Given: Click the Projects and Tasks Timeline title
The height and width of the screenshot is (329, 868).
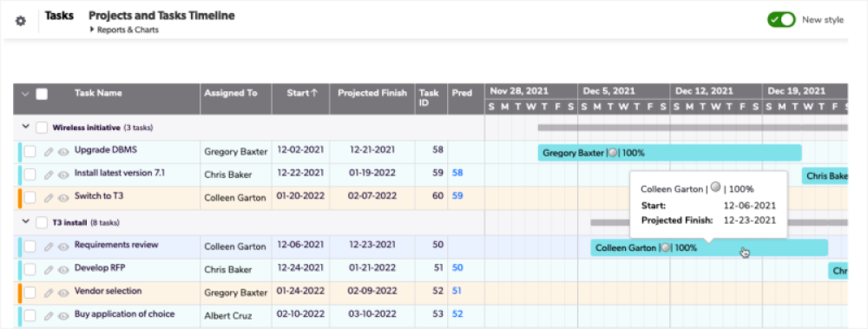Looking at the screenshot, I should [161, 16].
